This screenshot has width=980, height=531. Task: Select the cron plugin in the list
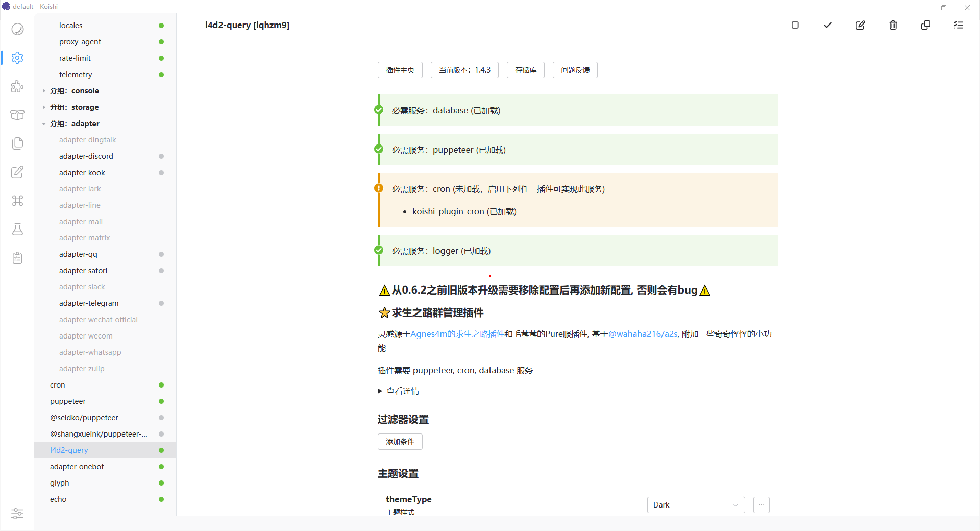point(58,385)
